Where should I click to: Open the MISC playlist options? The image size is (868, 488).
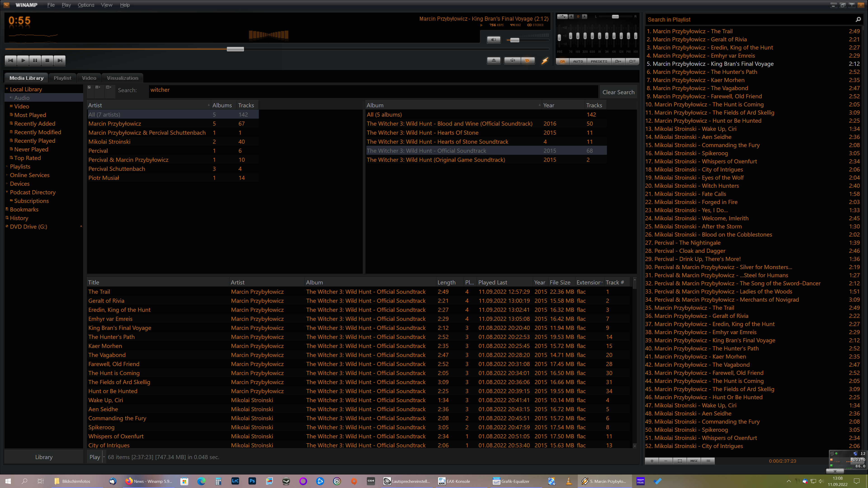694,461
